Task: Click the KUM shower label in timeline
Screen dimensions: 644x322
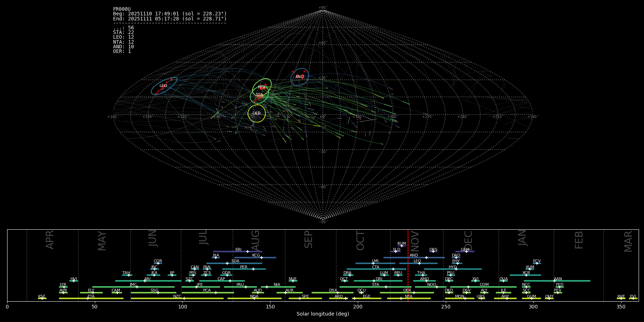Action: coord(401,244)
